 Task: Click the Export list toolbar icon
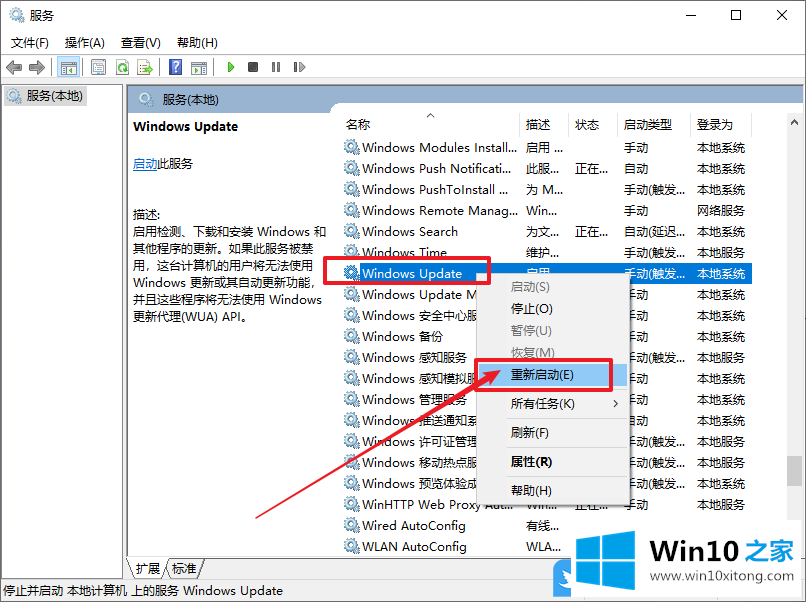[x=145, y=67]
